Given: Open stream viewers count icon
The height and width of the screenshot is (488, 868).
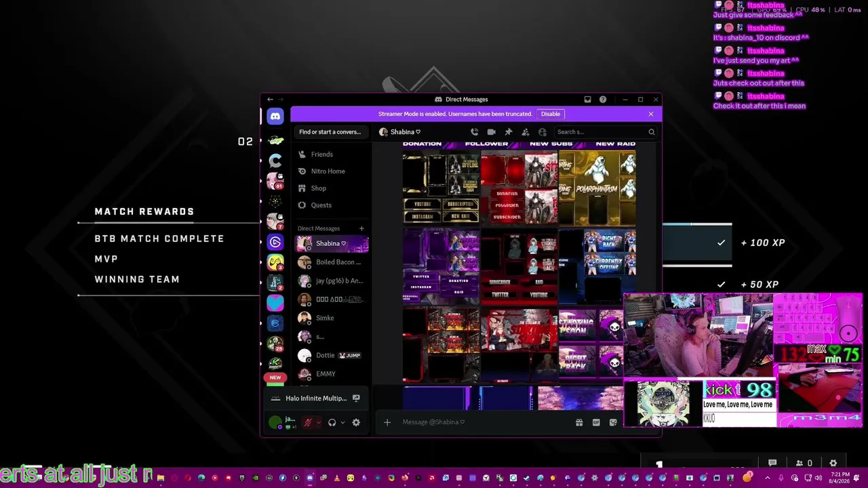Looking at the screenshot, I should 804,464.
